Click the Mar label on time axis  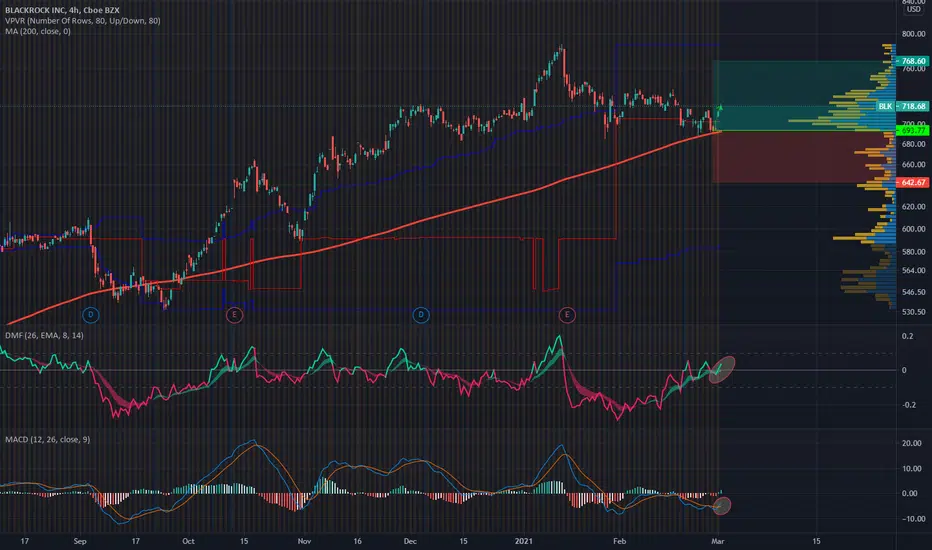[717, 541]
